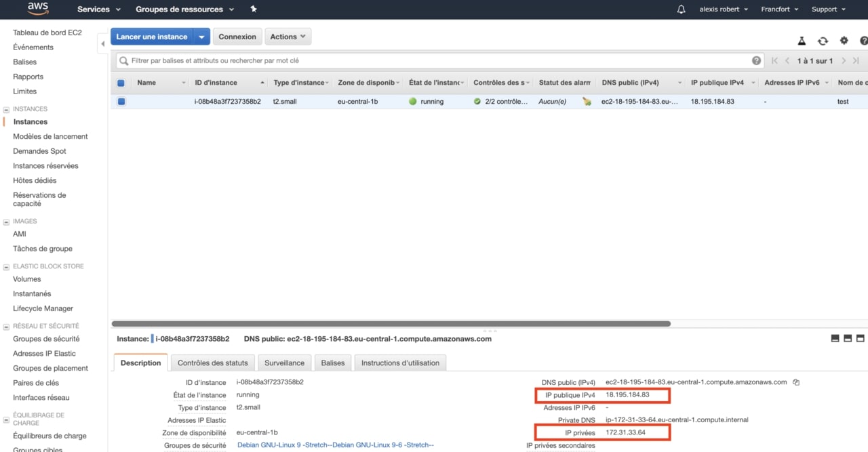Image resolution: width=868 pixels, height=452 pixels.
Task: Go to the AWS logo home
Action: pos(38,9)
